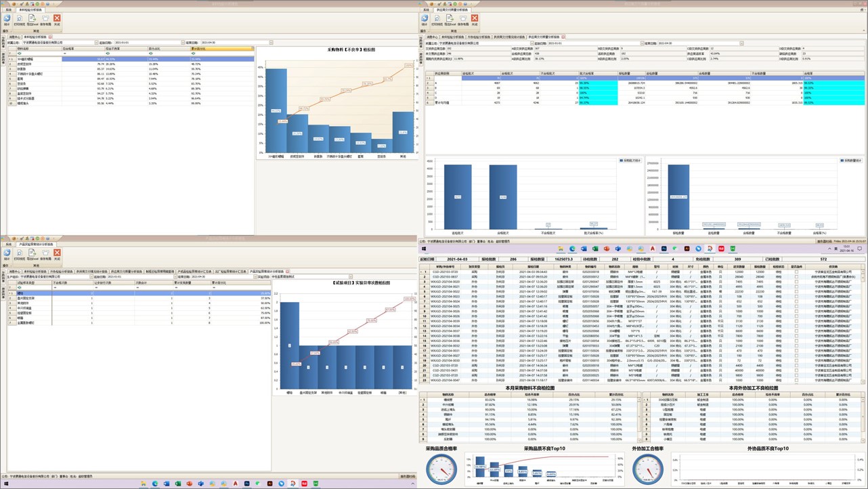
Task: Click red 关闭 icon in top-left window toolbar
Action: point(57,20)
